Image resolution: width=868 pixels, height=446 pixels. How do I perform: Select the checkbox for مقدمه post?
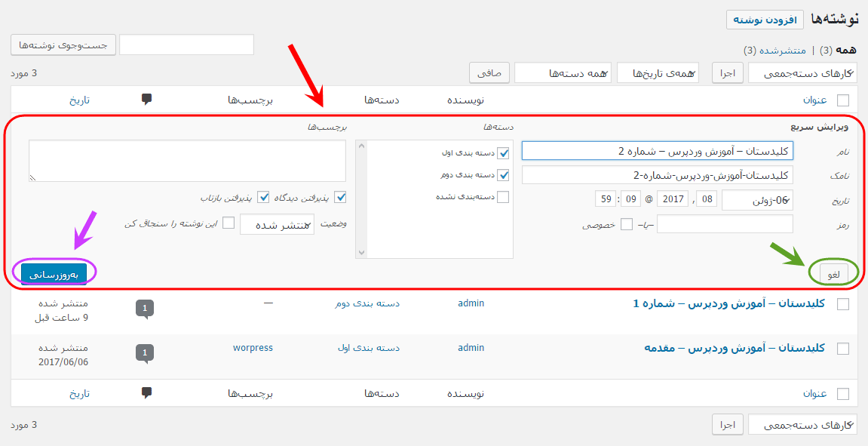coord(842,349)
